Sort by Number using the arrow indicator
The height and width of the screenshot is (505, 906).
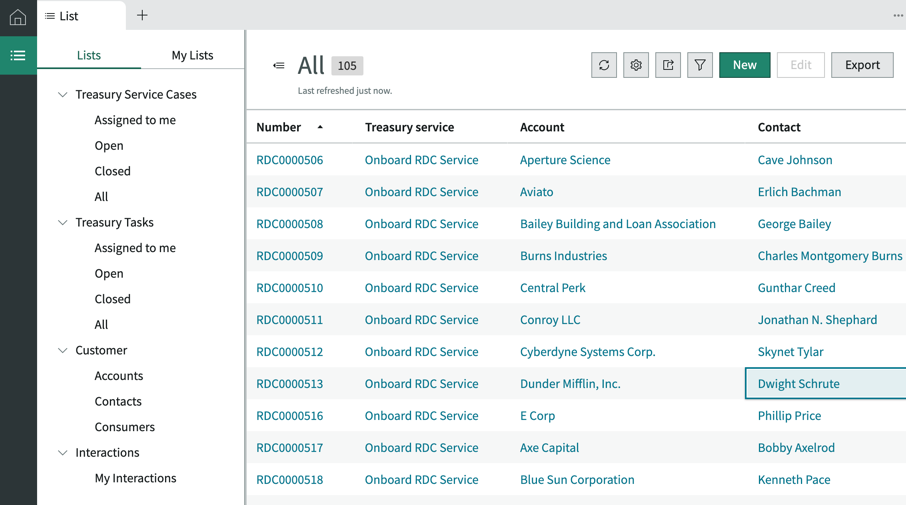[x=320, y=127]
